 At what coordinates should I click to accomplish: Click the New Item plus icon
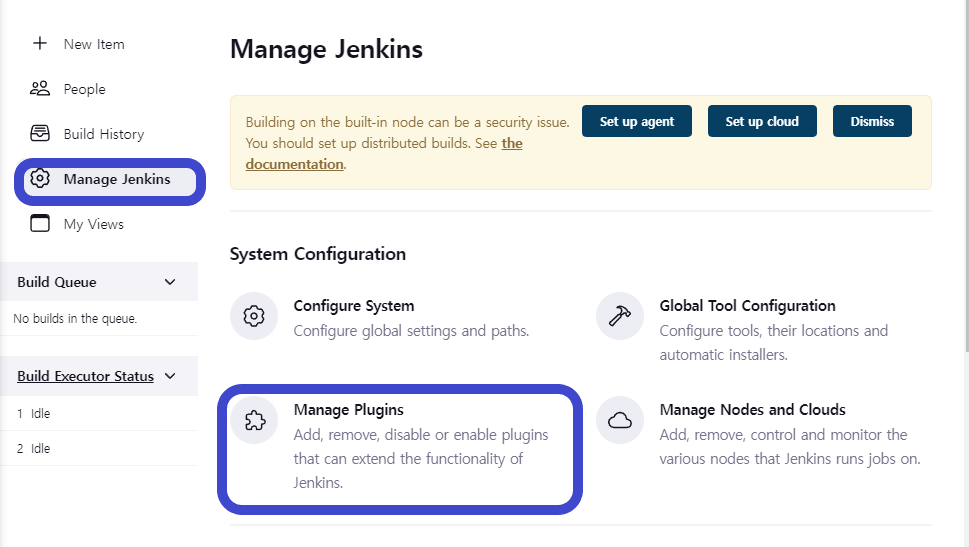coord(40,43)
